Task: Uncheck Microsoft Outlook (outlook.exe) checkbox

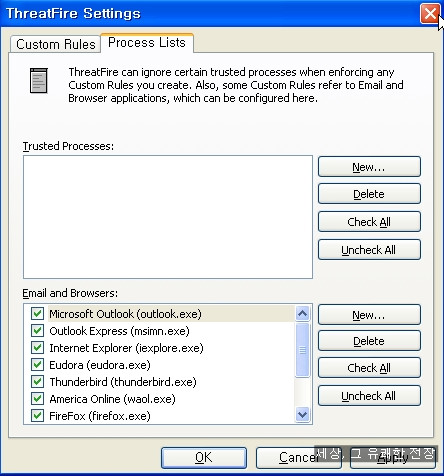Action: pyautogui.click(x=37, y=314)
